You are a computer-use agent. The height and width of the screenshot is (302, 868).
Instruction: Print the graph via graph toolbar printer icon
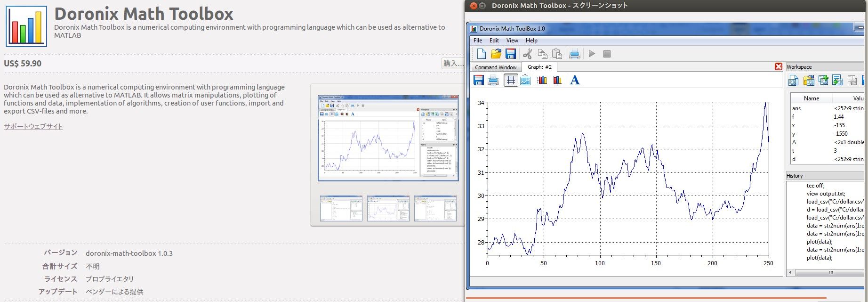[493, 80]
